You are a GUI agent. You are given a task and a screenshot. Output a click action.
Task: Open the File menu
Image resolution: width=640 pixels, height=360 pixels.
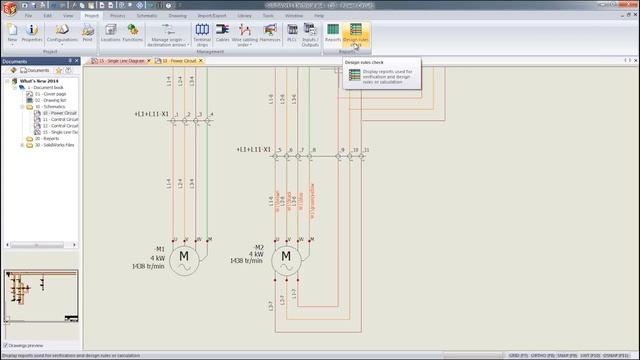28,16
